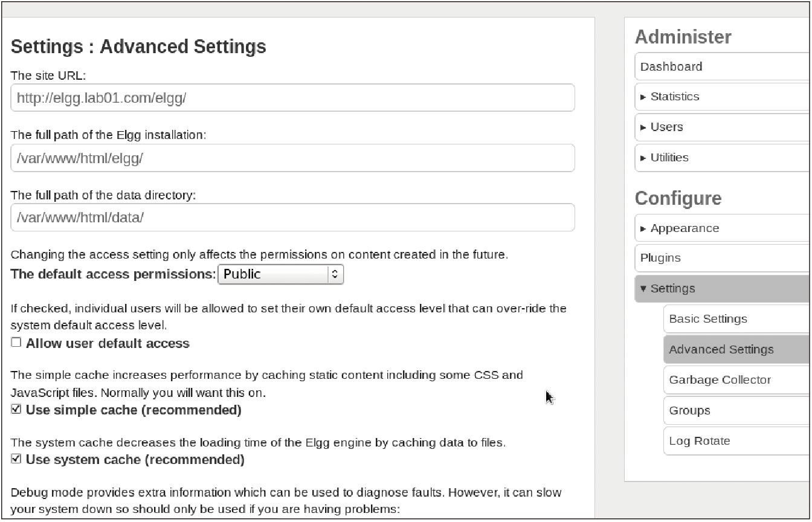The width and height of the screenshot is (812, 522).
Task: Uncheck Use simple cache checkbox
Action: 16,410
